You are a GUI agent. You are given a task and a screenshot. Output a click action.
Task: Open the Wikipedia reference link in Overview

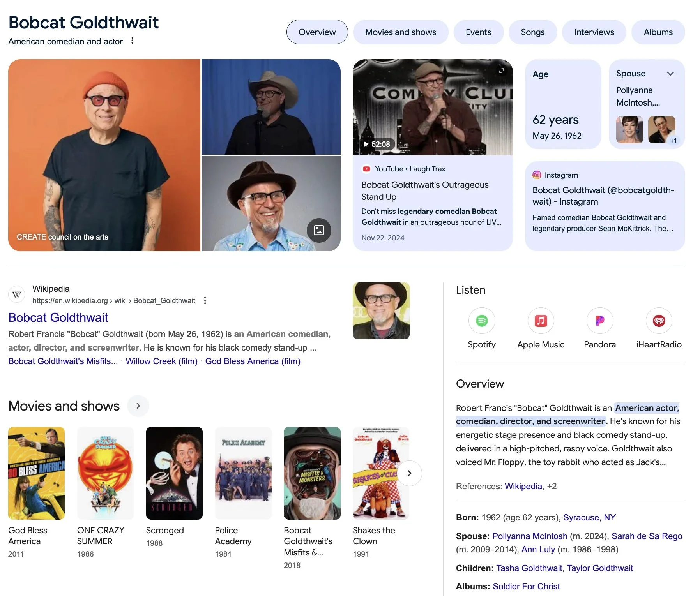click(x=523, y=486)
